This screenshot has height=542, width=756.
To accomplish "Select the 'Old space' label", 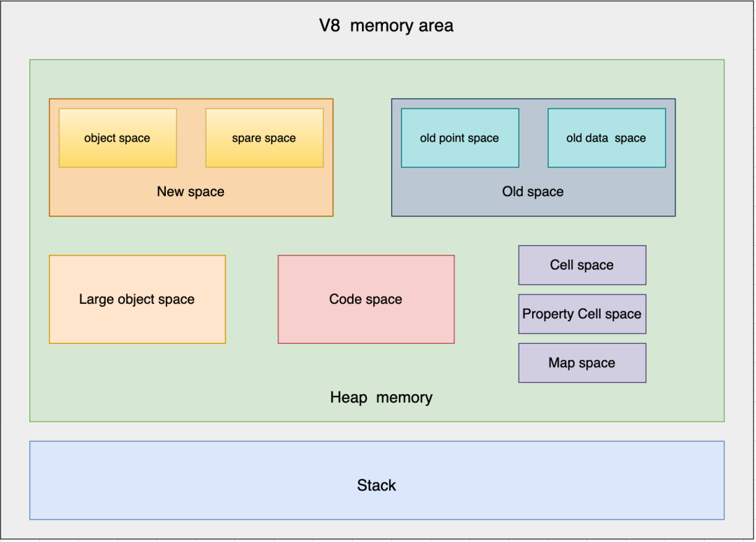I will (533, 191).
